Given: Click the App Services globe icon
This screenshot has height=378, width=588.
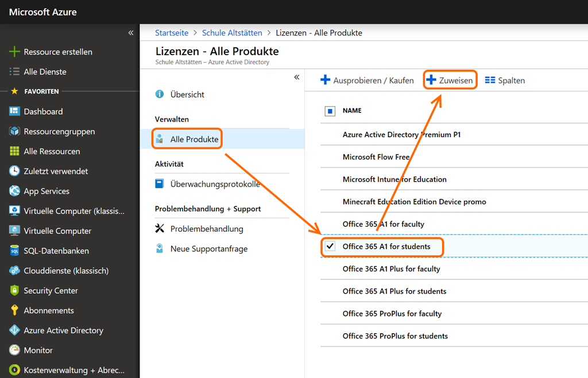Looking at the screenshot, I should (x=14, y=191).
